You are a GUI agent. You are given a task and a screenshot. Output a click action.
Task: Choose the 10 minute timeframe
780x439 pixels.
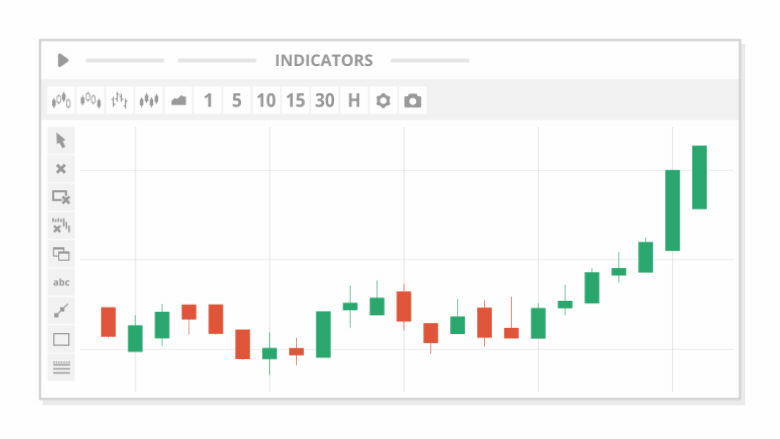click(x=266, y=100)
